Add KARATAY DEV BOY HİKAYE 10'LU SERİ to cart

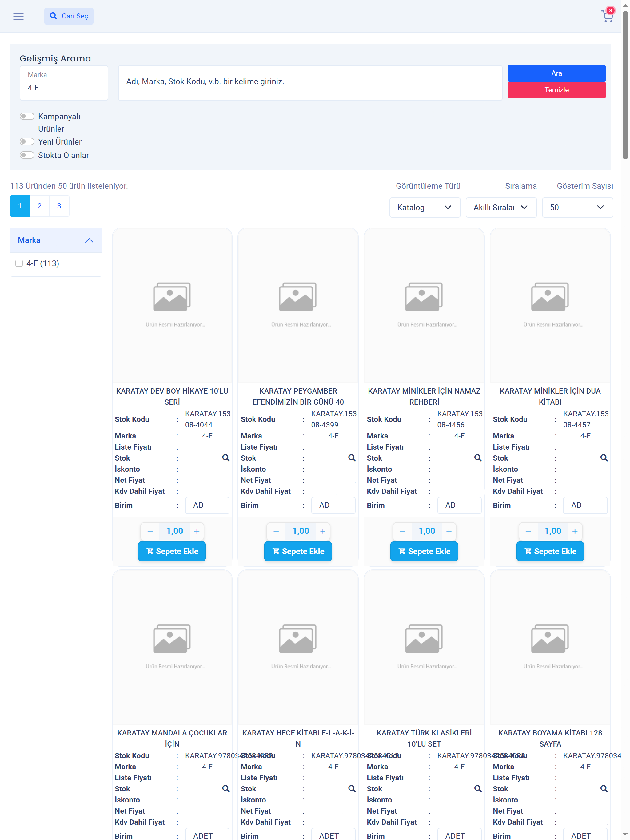coord(172,551)
